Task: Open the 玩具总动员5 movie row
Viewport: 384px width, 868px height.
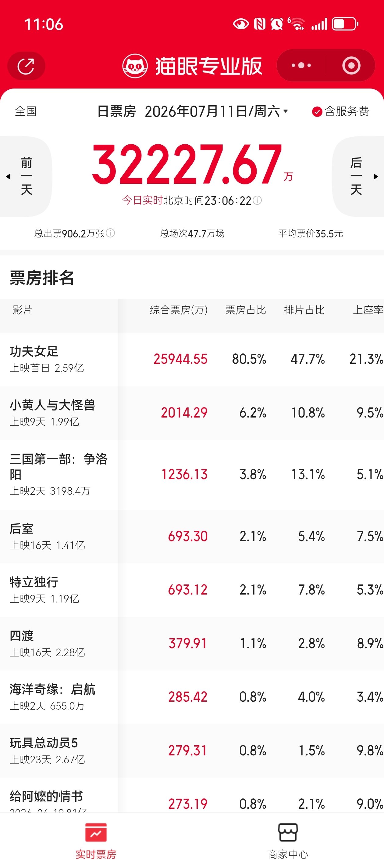Action: click(192, 751)
